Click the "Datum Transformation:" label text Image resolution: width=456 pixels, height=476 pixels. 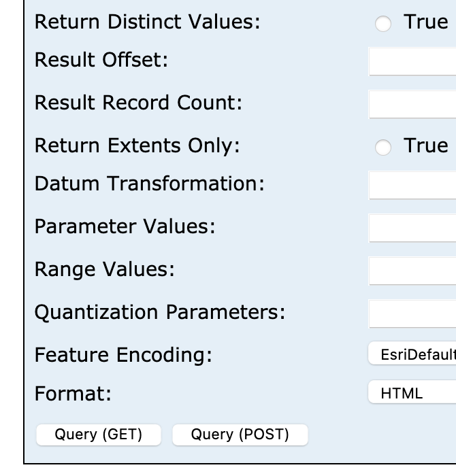tap(150, 184)
